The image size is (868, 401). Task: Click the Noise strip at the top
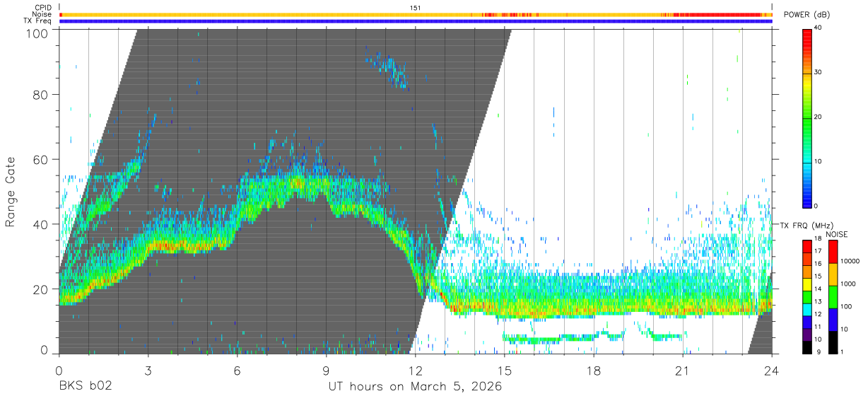pos(416,14)
